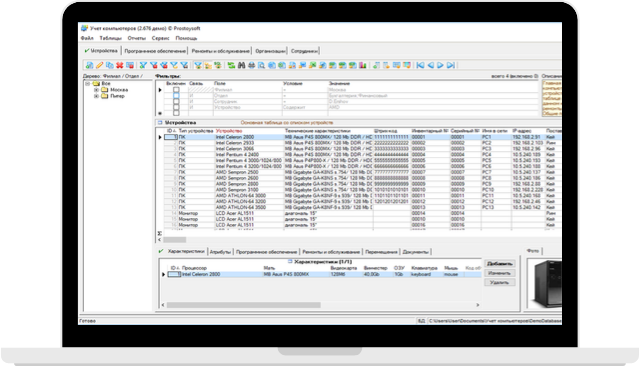Enable the filter checkbox in the Устройство row
Viewport: 640px width, 366px height.
[176, 108]
